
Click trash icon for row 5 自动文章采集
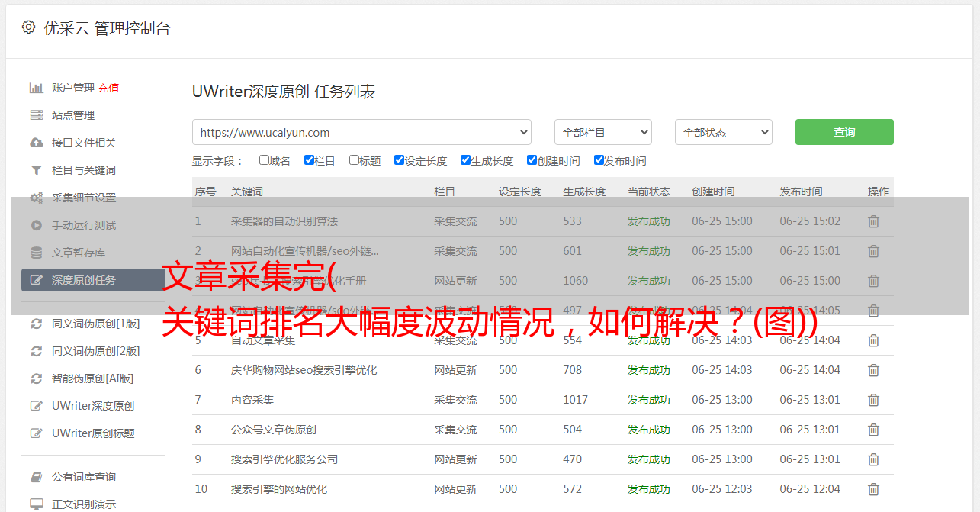tap(874, 340)
